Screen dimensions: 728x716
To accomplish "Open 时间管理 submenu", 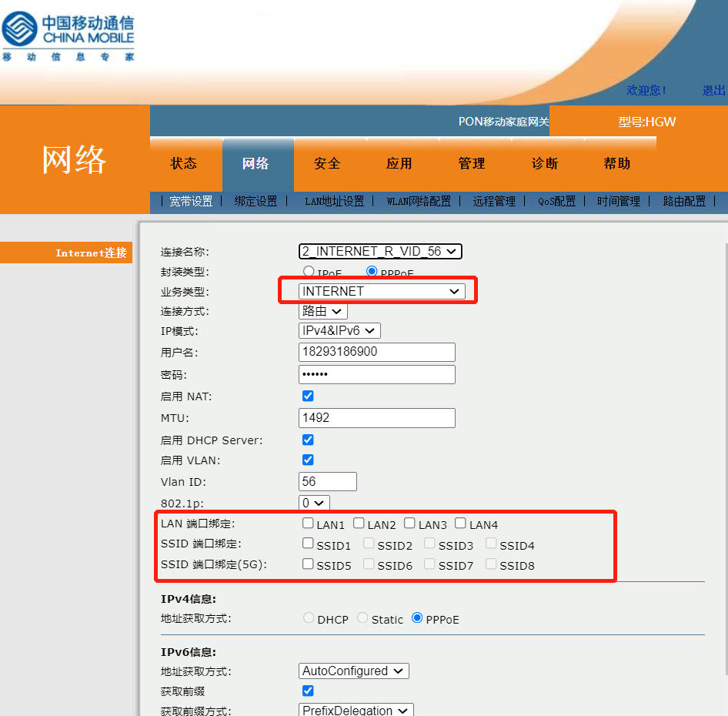I will click(x=619, y=201).
